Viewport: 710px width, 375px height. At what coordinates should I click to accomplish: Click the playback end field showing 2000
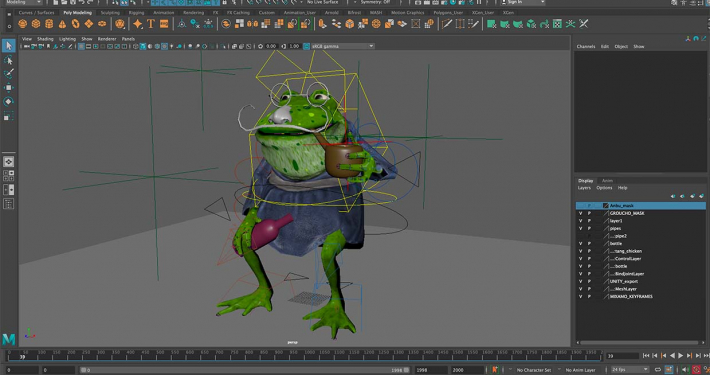[x=467, y=370]
